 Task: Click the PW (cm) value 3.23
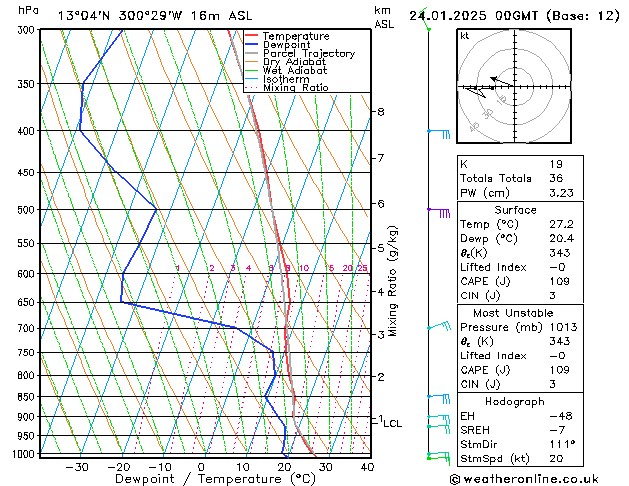tap(561, 192)
